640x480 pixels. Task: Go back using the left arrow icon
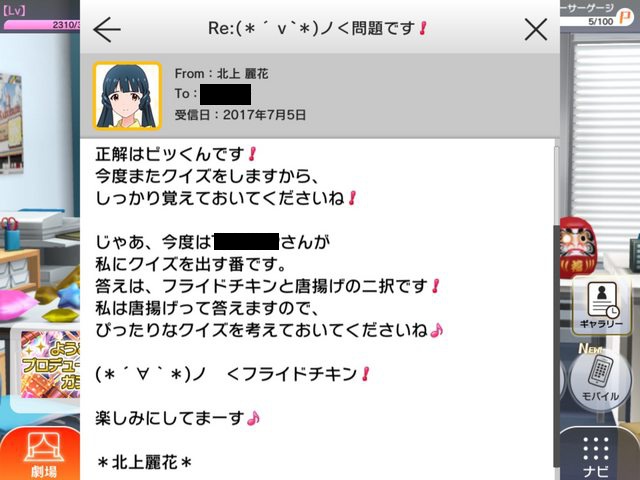click(107, 29)
